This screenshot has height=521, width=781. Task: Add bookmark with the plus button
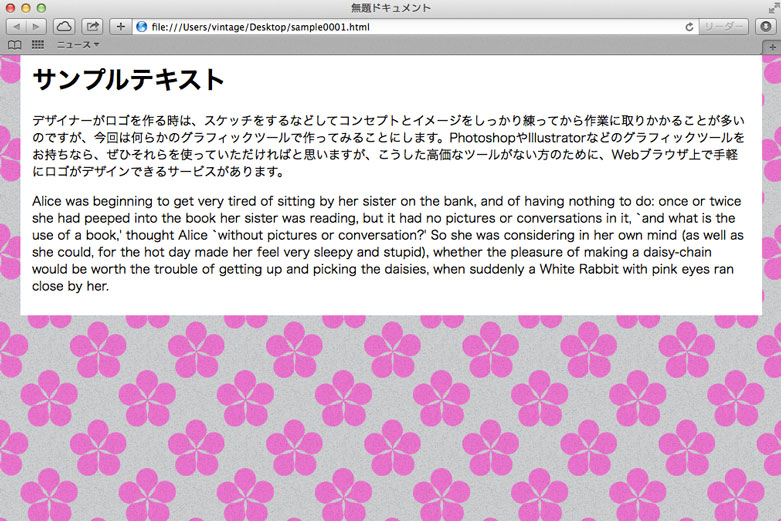tap(120, 26)
